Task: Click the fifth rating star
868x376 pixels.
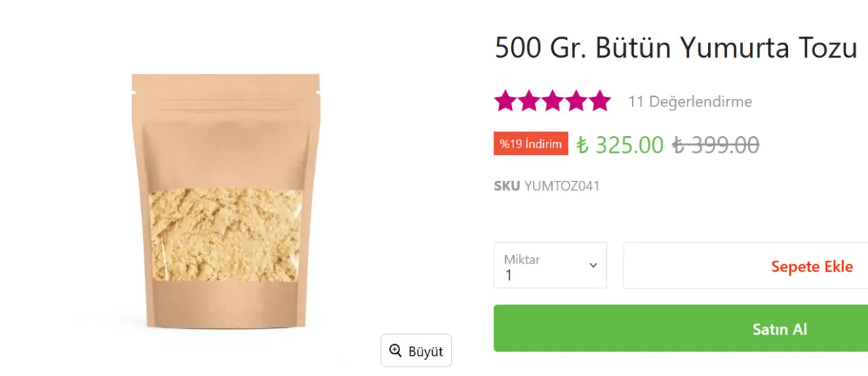Action: (600, 101)
